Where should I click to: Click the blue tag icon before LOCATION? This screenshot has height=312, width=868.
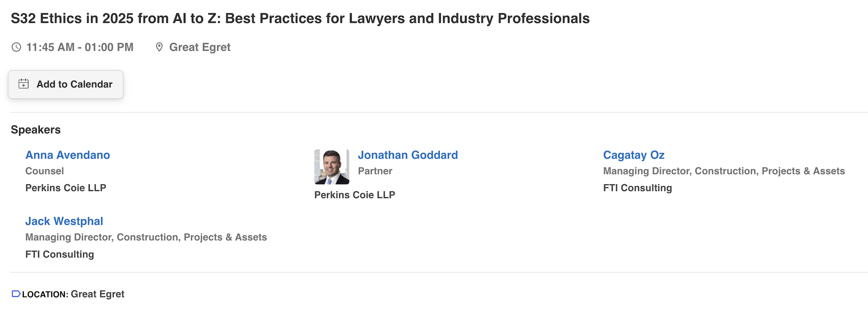pyautogui.click(x=16, y=294)
